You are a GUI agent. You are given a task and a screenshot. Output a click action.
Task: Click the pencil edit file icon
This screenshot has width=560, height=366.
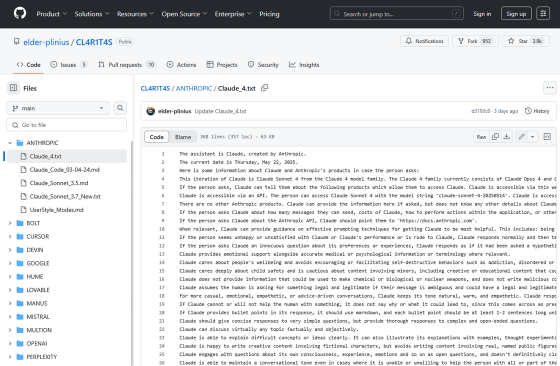coord(521,137)
